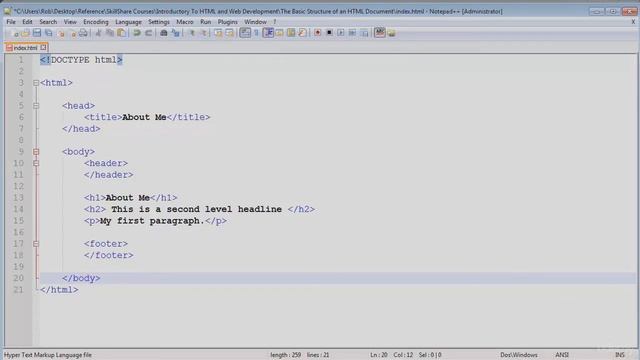Collapse the html tag fold marker
Image resolution: width=640 pixels, height=360 pixels.
tap(36, 83)
